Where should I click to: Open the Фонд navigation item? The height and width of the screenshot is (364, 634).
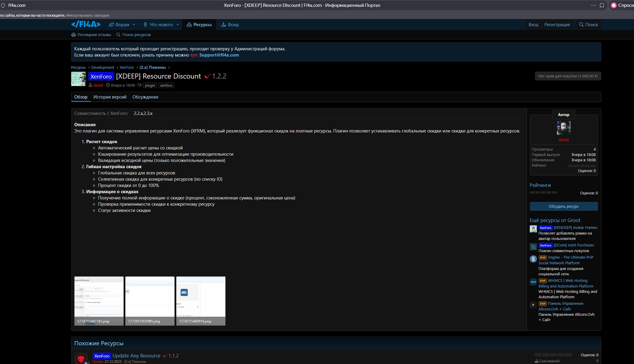coord(230,25)
